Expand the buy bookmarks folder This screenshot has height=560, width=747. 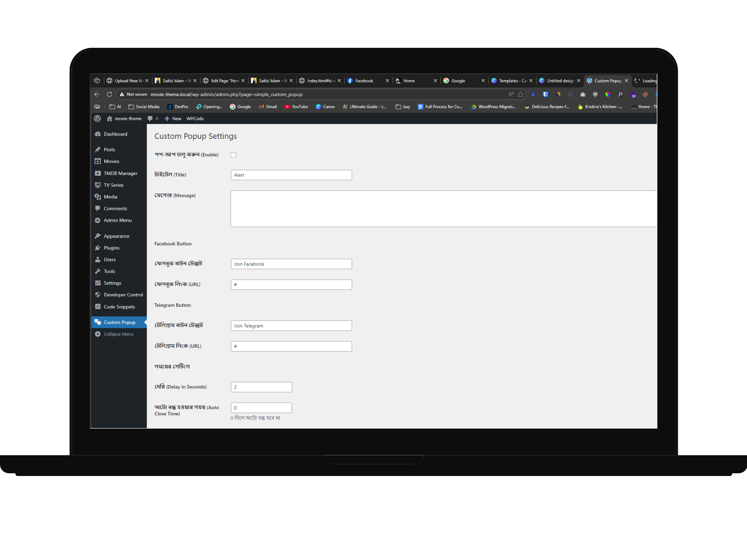[403, 107]
